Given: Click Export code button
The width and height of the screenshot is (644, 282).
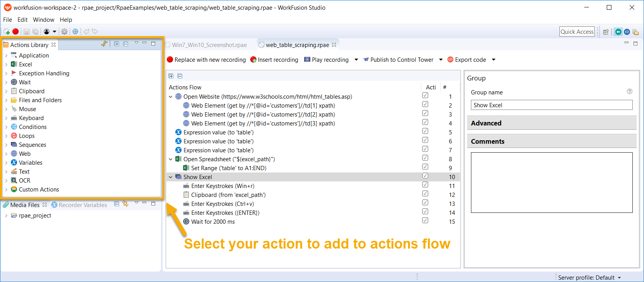Looking at the screenshot, I should coord(467,60).
